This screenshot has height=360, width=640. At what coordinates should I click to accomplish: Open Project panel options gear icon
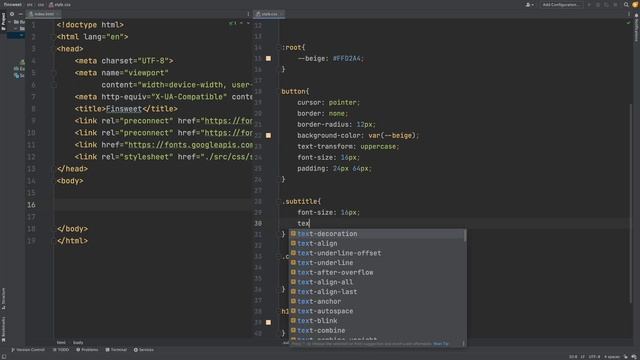click(12, 14)
